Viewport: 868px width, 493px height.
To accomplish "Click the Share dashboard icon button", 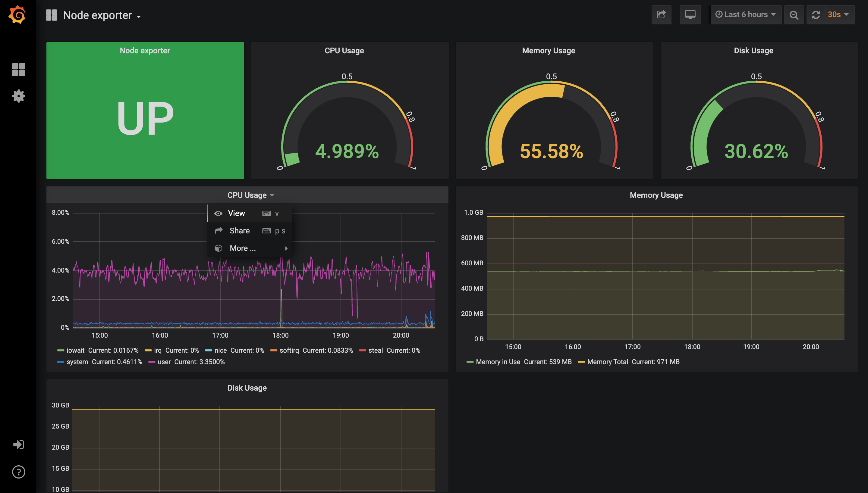I will [x=661, y=14].
